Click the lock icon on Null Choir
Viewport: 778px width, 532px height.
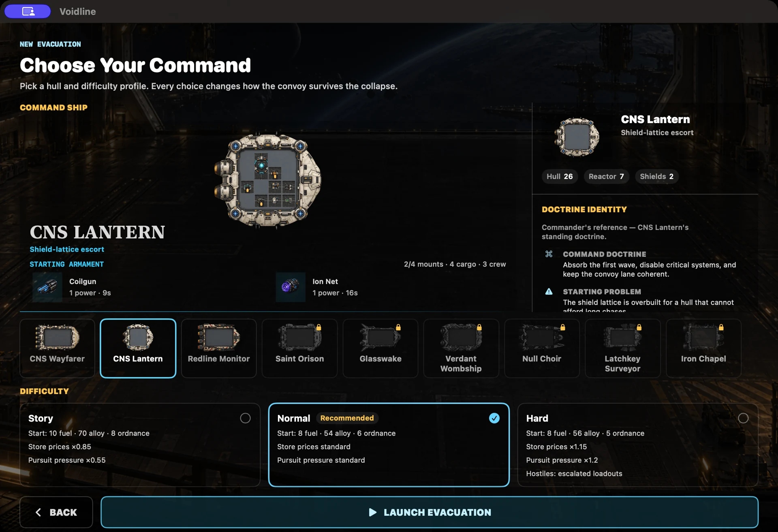[562, 327]
